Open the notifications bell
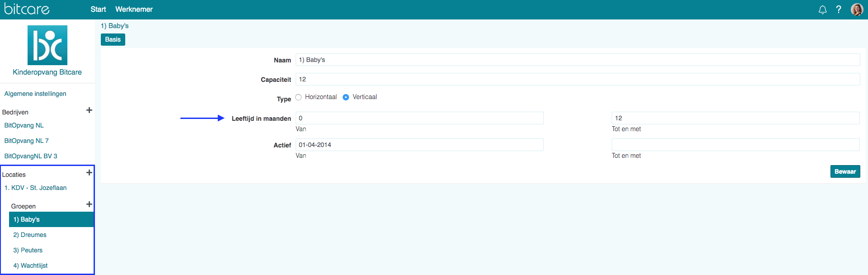The height and width of the screenshot is (275, 868). [x=822, y=9]
